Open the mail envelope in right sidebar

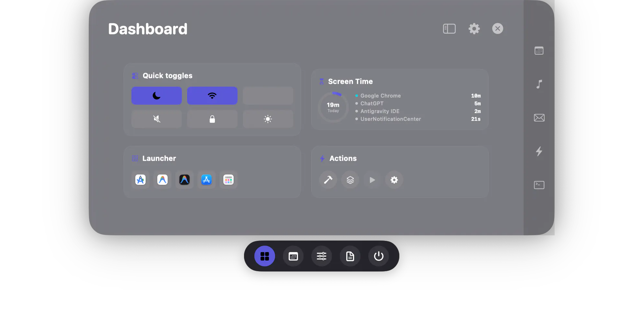[x=539, y=118]
